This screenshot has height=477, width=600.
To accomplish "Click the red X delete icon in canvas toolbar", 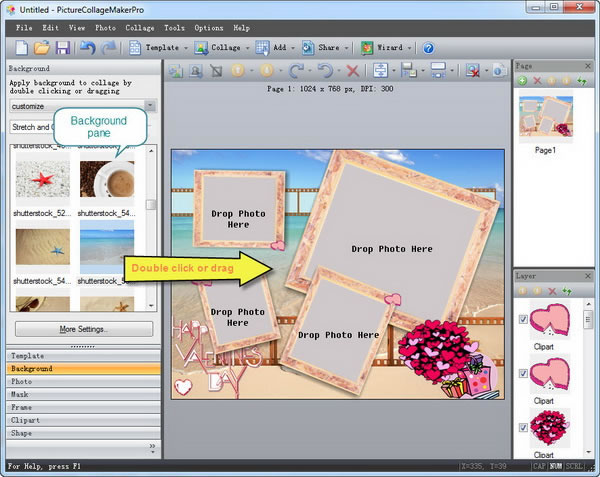I will click(x=352, y=71).
